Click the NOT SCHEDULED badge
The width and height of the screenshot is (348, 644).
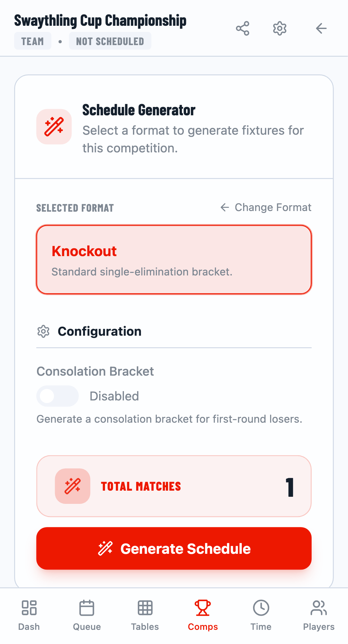110,41
